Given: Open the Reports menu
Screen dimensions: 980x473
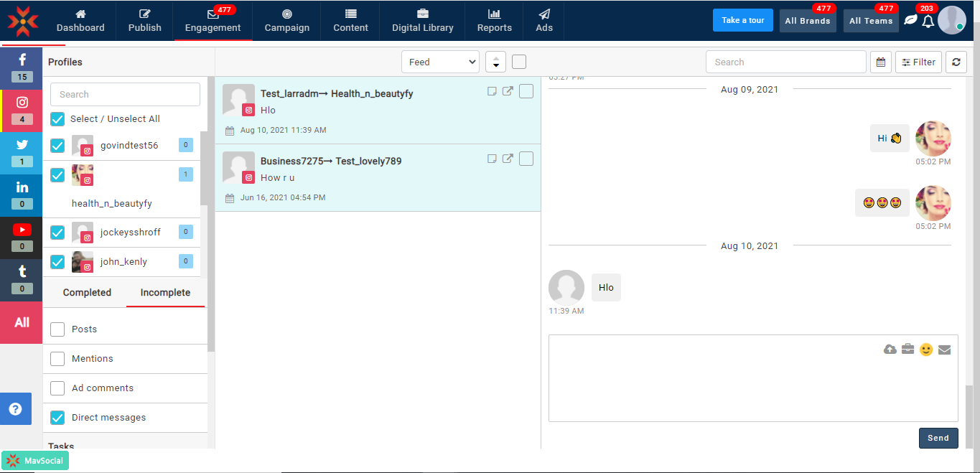Looking at the screenshot, I should click(x=494, y=21).
